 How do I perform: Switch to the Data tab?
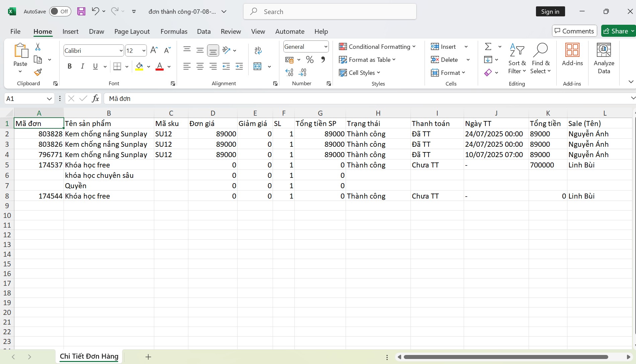[x=204, y=31]
